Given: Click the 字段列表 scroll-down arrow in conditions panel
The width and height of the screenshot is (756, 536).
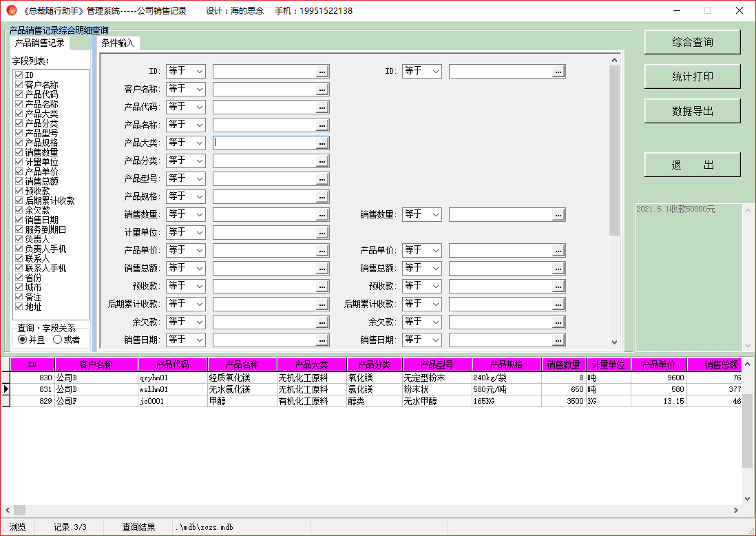Looking at the screenshot, I should (x=614, y=342).
